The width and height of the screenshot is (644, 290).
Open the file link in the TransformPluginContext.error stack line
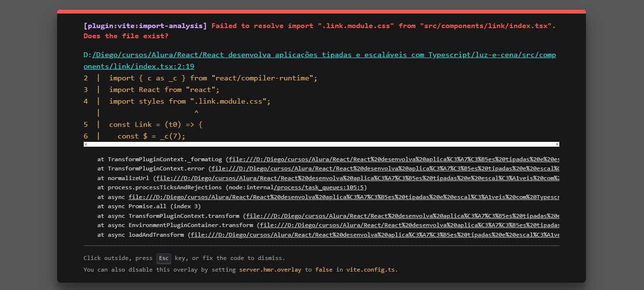click(386, 168)
